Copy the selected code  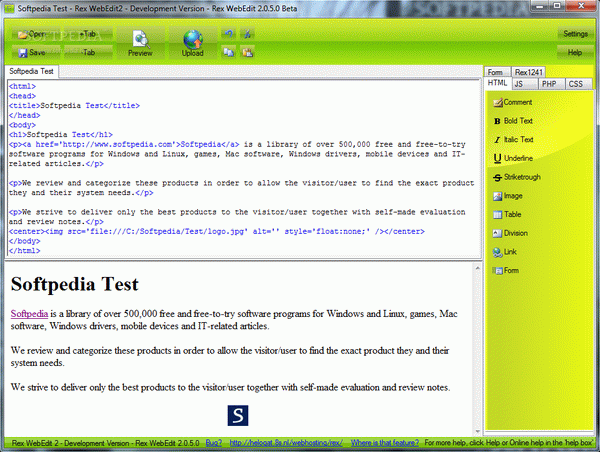228,52
